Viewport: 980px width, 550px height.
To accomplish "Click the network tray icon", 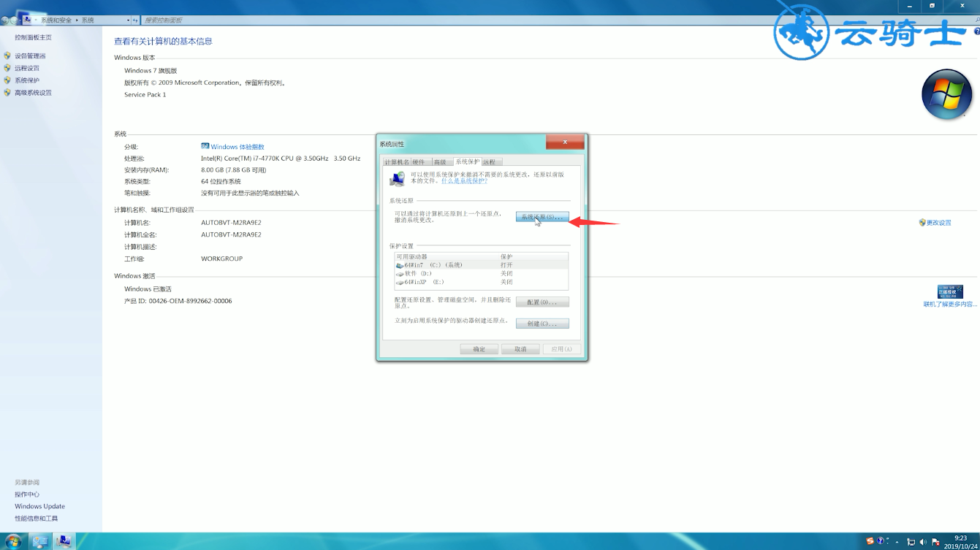I will pyautogui.click(x=911, y=542).
